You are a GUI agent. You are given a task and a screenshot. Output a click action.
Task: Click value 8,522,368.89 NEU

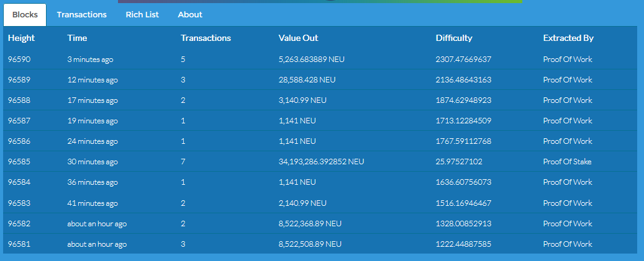point(310,224)
